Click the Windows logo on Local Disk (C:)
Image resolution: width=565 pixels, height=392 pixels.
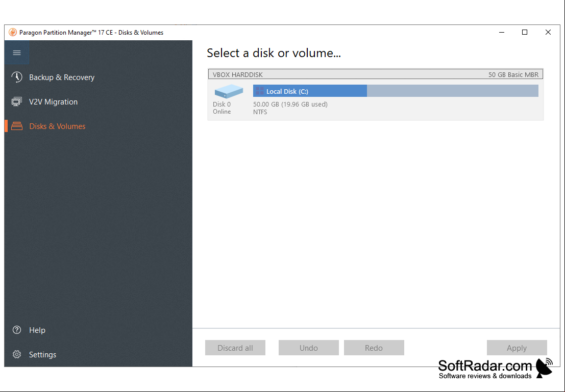coord(259,91)
